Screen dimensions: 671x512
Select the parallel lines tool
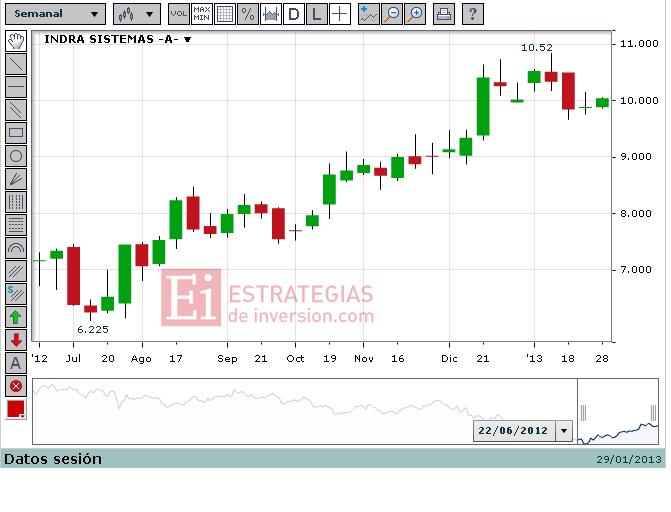pyautogui.click(x=16, y=271)
